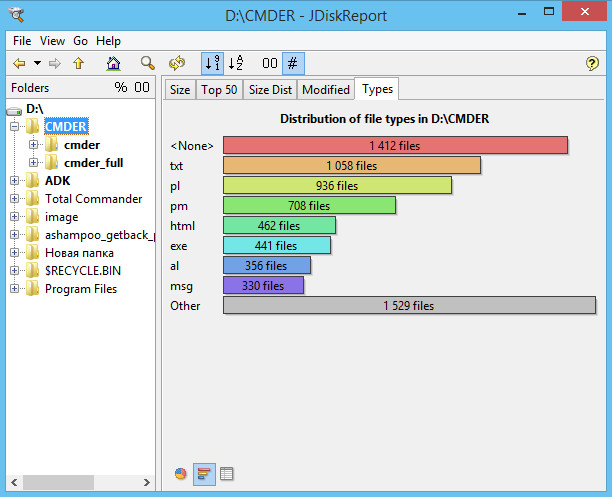The height and width of the screenshot is (497, 612).
Task: Click the % column header in Folders
Action: (121, 87)
